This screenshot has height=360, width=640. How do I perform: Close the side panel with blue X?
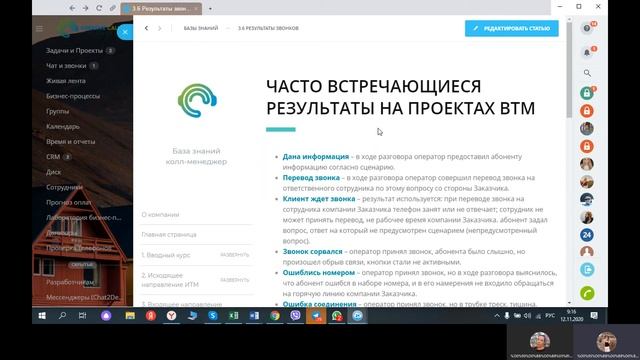pyautogui.click(x=125, y=32)
